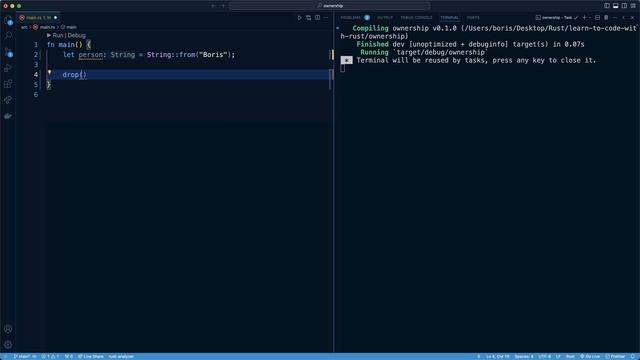Click the unsaved dot on main.rs tab

(x=56, y=18)
